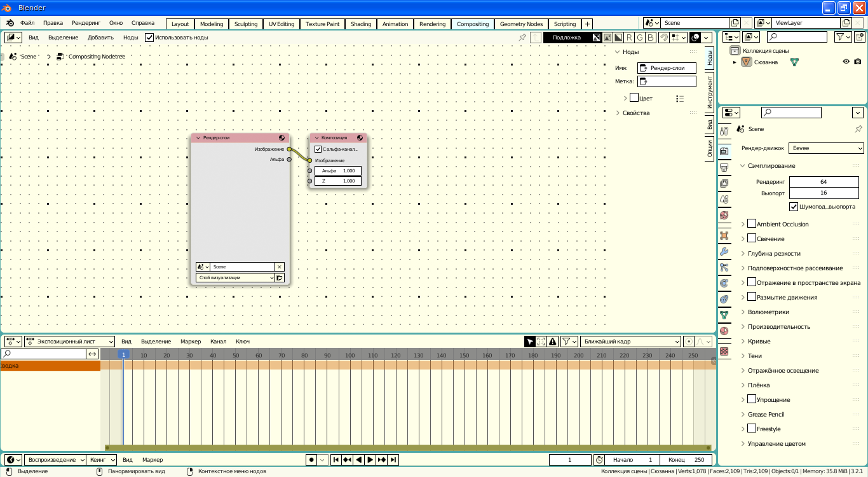Switch to the Shading workspace tab
Screen dimensions: 868x477
pos(361,24)
